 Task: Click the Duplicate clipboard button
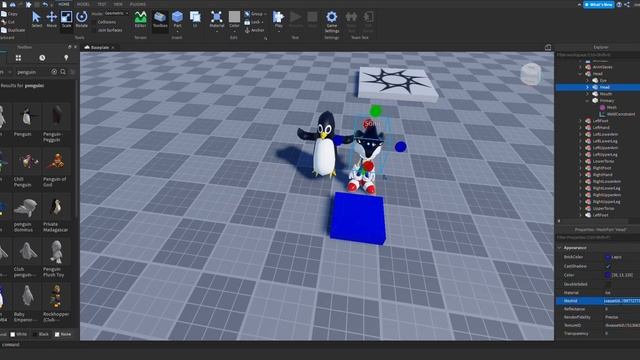tap(13, 30)
